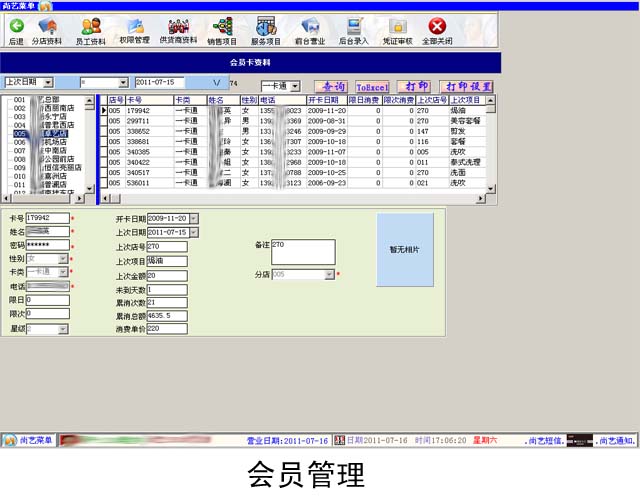Viewport: 640px width, 500px height.
Task: Open 分店资料 branch info from toolbar
Action: click(x=46, y=30)
